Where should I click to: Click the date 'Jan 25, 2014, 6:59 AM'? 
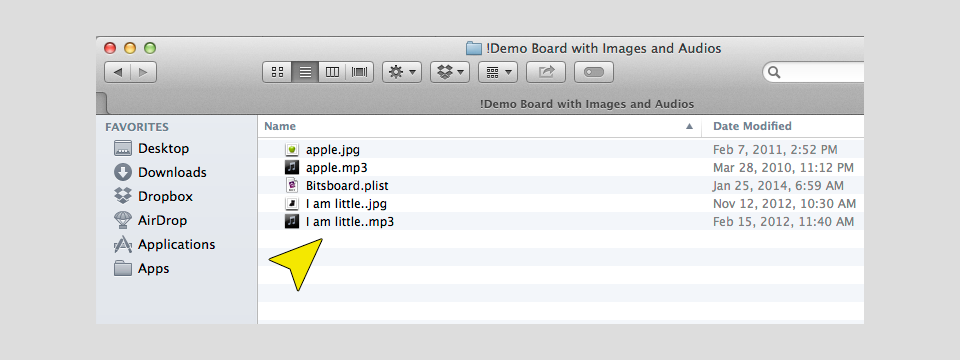[778, 186]
